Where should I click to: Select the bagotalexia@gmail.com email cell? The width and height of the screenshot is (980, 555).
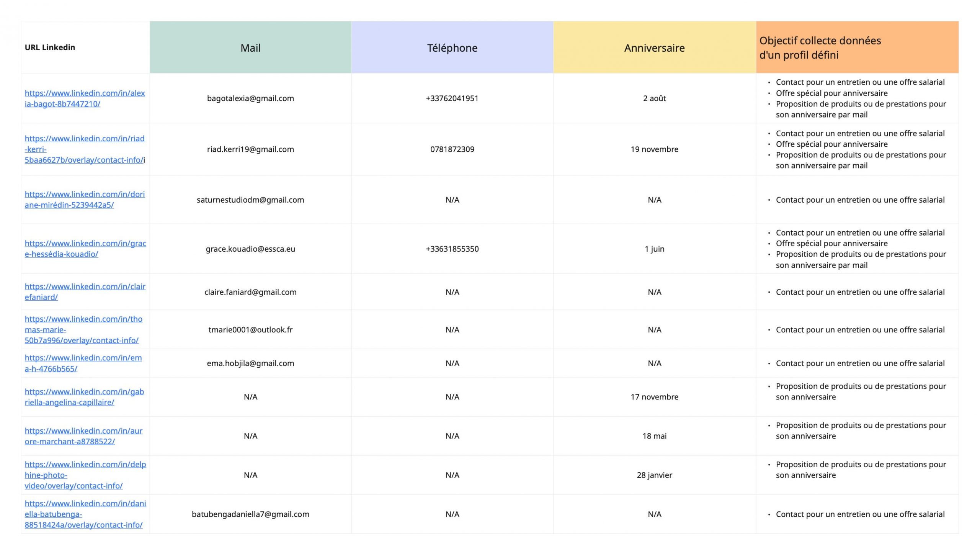click(250, 98)
